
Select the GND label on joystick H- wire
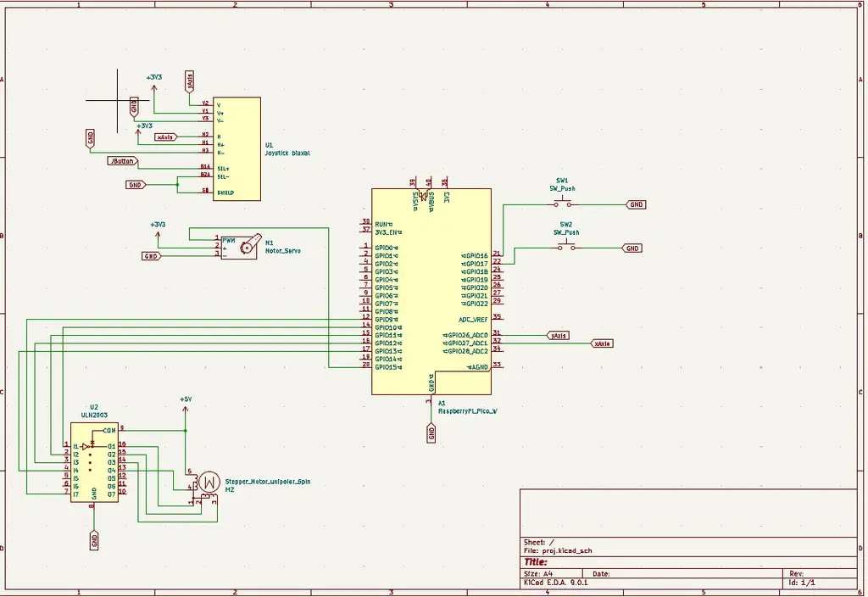click(90, 138)
